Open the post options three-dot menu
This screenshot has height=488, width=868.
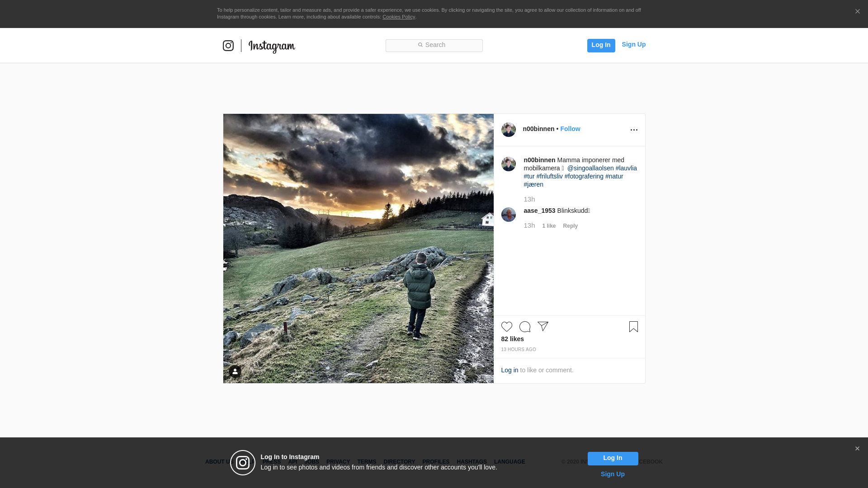634,130
